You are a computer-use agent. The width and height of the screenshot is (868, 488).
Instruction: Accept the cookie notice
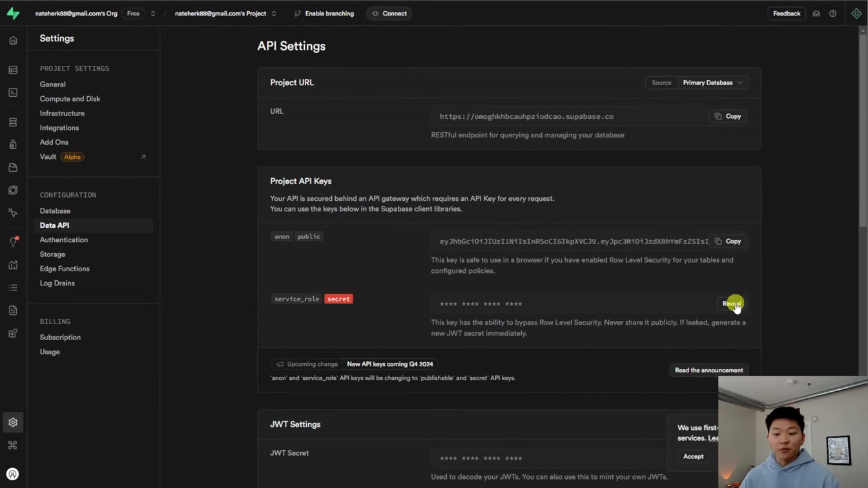pos(693,456)
